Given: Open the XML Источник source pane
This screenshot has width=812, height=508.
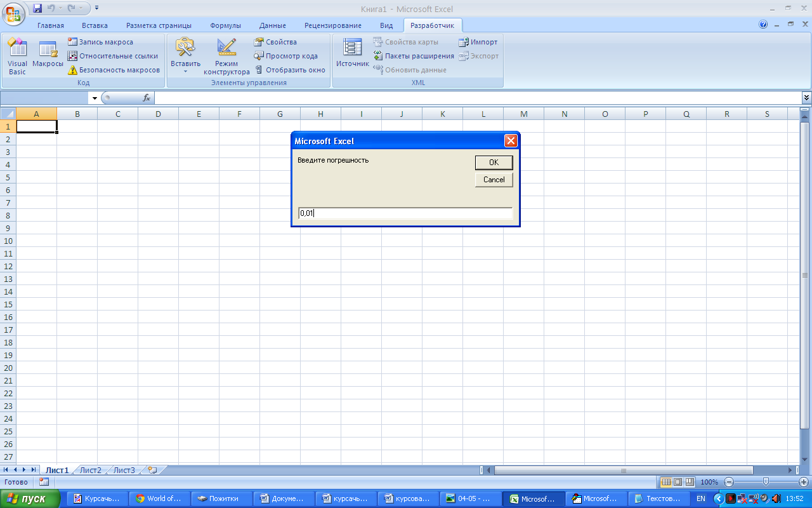Looking at the screenshot, I should pyautogui.click(x=353, y=53).
